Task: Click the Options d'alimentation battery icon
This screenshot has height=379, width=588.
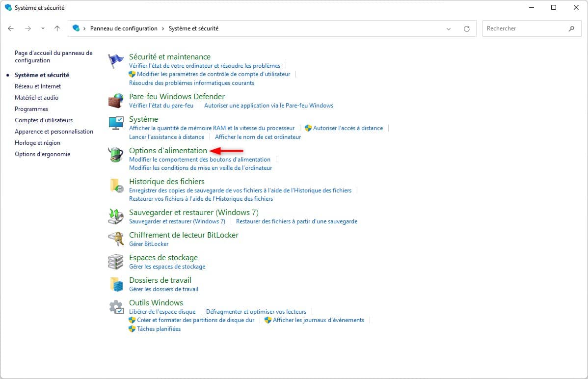Action: coord(115,154)
